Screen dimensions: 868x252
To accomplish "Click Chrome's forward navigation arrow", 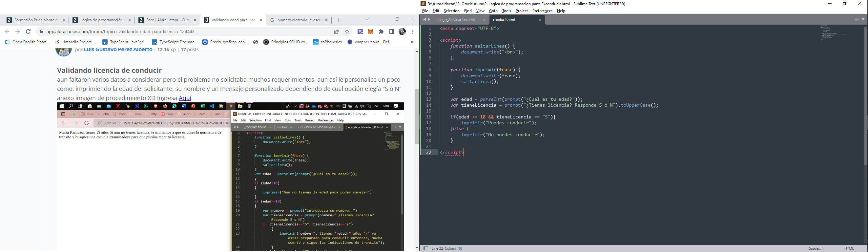I will [18, 32].
